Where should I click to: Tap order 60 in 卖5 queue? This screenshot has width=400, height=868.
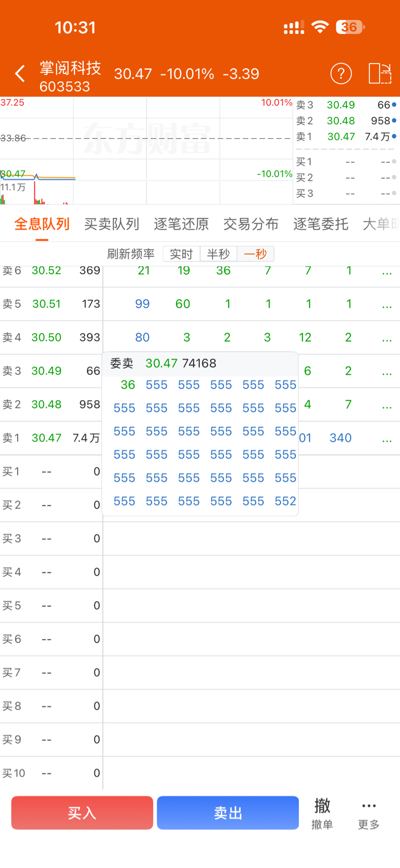(x=183, y=304)
